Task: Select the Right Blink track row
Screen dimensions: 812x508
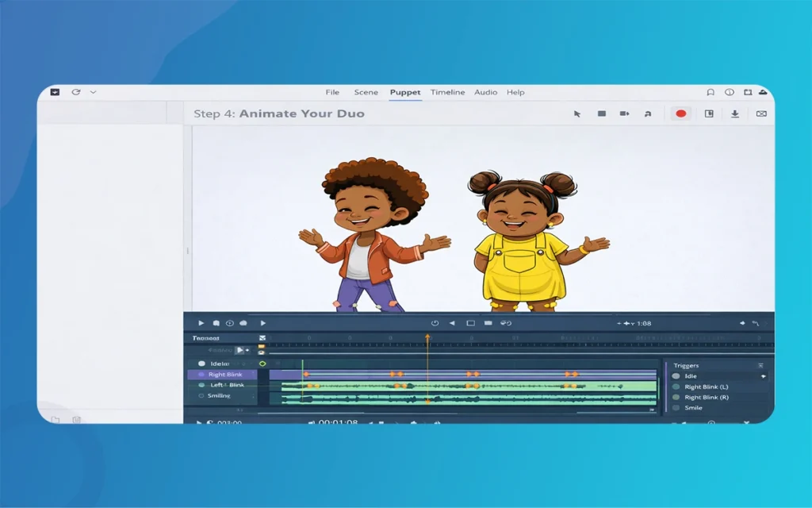Action: coord(225,375)
